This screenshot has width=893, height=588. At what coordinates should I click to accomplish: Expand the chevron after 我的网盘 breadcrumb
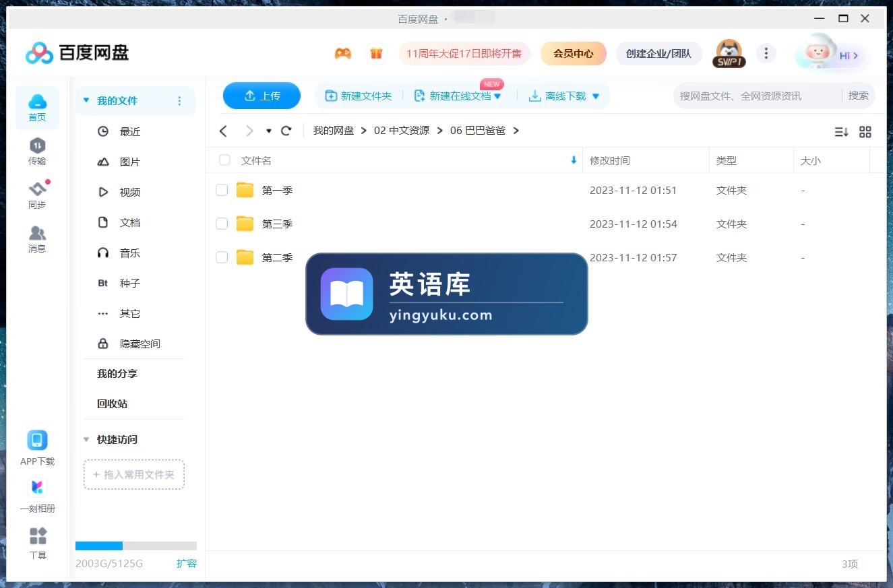coord(364,131)
